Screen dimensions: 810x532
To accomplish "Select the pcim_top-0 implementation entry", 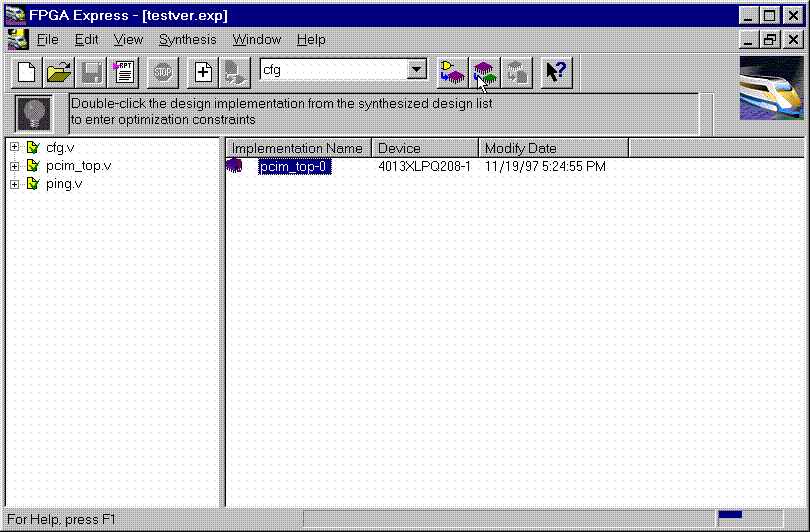I will (x=294, y=167).
